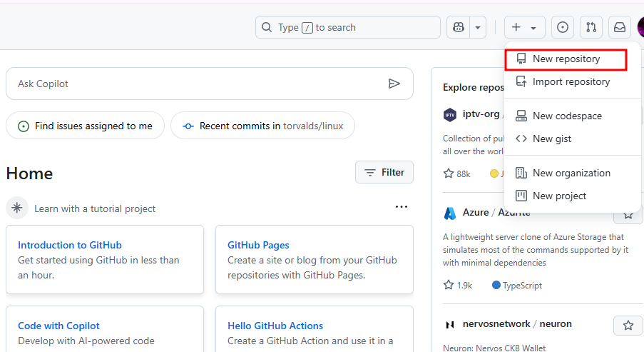Click the 1.9k stars count
The height and width of the screenshot is (352, 644).
pos(458,286)
